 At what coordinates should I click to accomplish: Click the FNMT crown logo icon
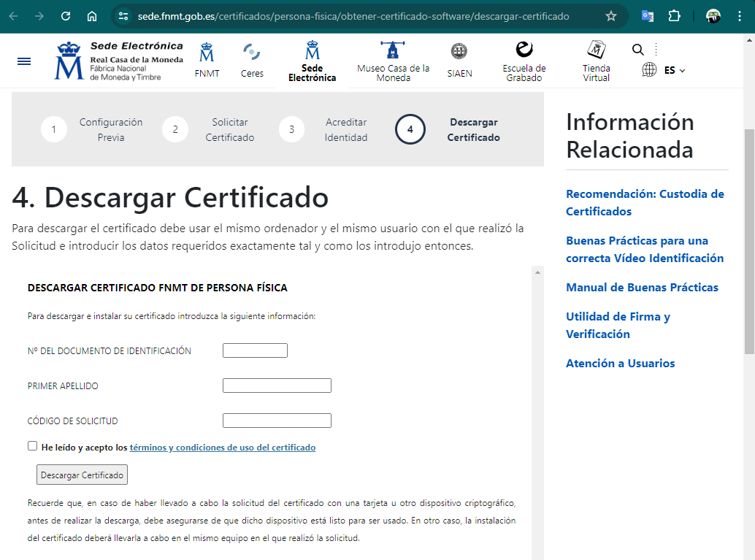click(x=207, y=53)
